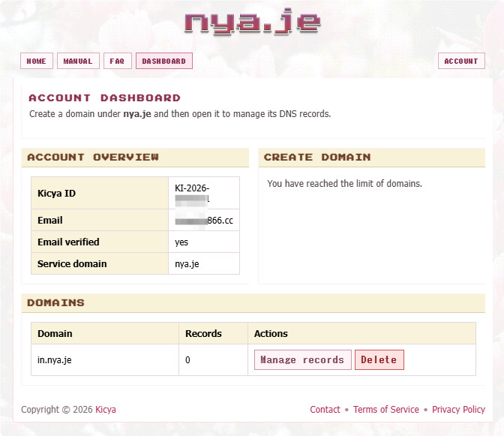This screenshot has height=436, width=504.
Task: Open the Contact link
Action: click(x=325, y=409)
